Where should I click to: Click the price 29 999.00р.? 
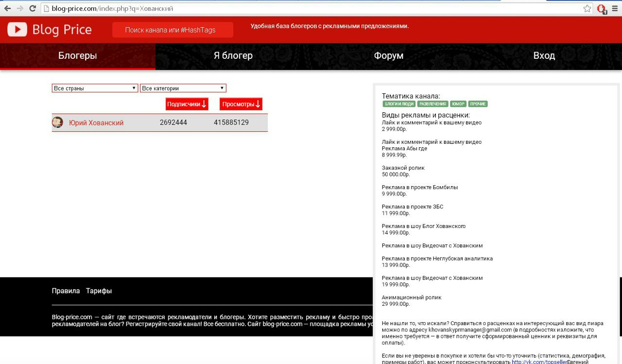tap(396, 304)
